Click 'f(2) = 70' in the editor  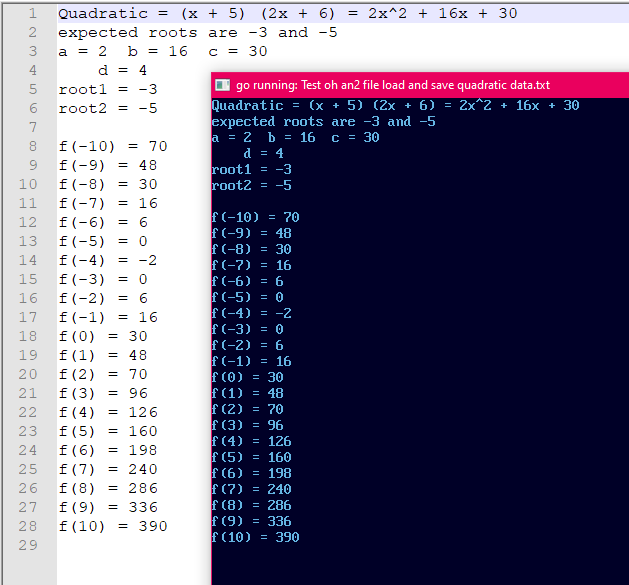[103, 374]
